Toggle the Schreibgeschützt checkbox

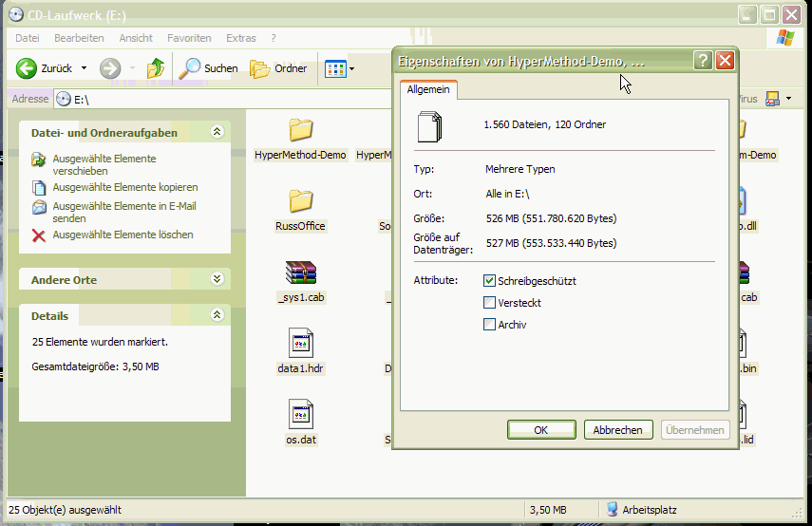click(x=489, y=281)
